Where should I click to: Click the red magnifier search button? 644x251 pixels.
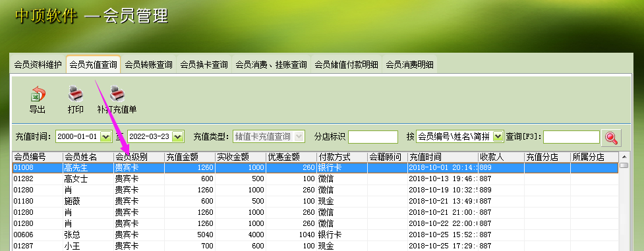(611, 138)
